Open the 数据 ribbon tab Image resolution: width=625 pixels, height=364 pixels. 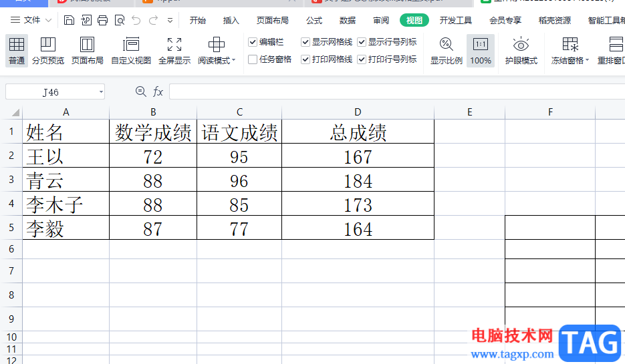(348, 20)
